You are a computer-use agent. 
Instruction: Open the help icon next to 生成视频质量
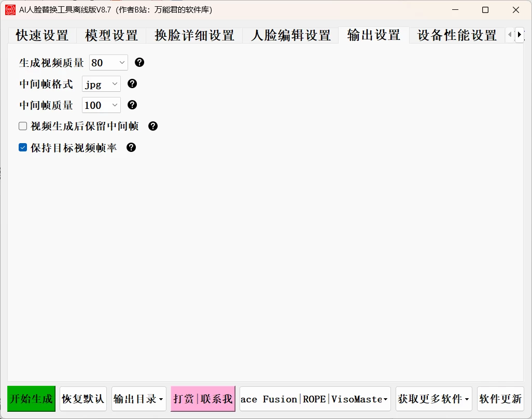139,62
